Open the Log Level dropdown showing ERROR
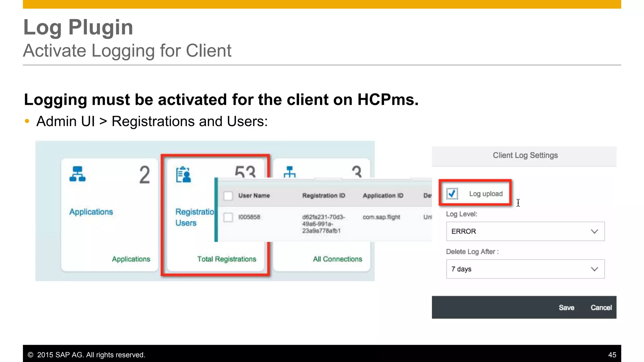 (525, 231)
